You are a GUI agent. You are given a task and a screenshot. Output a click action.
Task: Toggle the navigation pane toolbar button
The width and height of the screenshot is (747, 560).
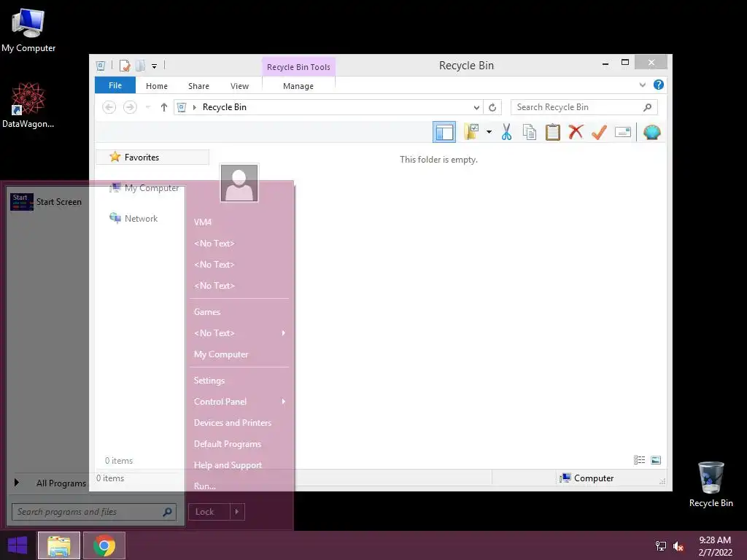pyautogui.click(x=444, y=132)
